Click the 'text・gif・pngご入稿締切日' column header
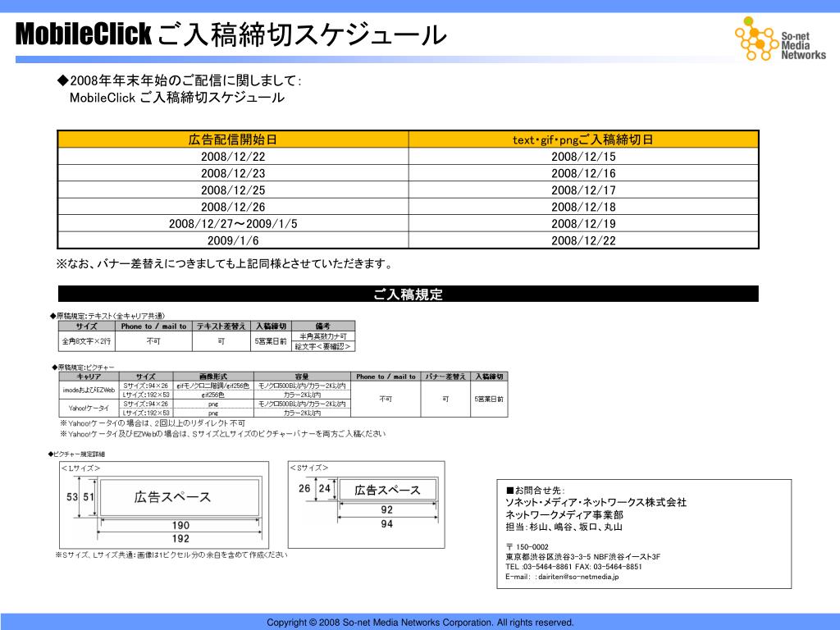Image resolution: width=840 pixels, height=630 pixels. [583, 139]
